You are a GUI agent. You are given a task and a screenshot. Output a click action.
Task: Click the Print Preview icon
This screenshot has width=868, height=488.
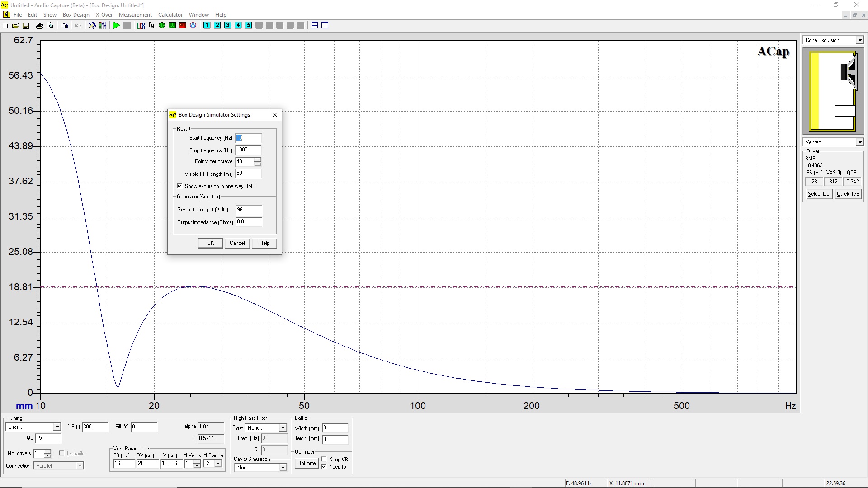[50, 26]
